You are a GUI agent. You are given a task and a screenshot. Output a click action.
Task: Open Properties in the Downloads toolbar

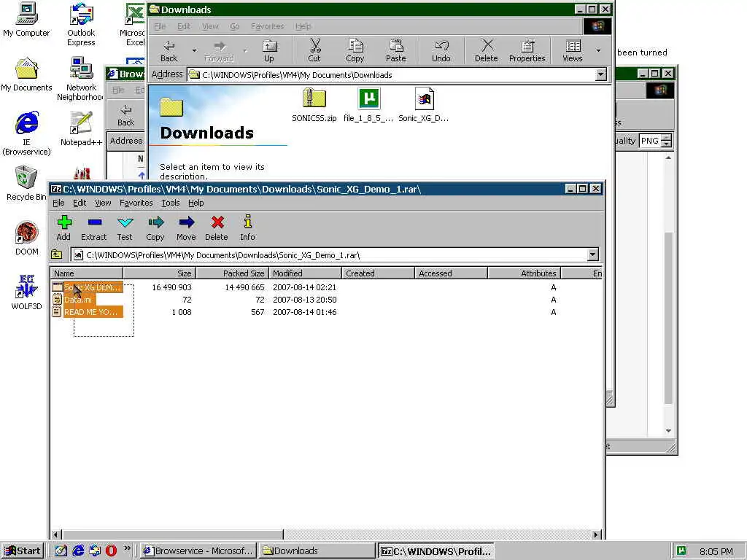(x=527, y=51)
